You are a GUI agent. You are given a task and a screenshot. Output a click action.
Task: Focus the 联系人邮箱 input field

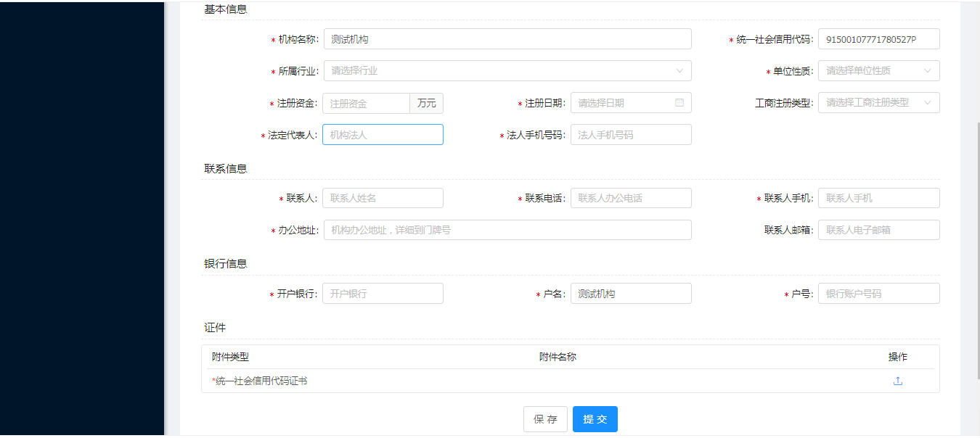878,229
